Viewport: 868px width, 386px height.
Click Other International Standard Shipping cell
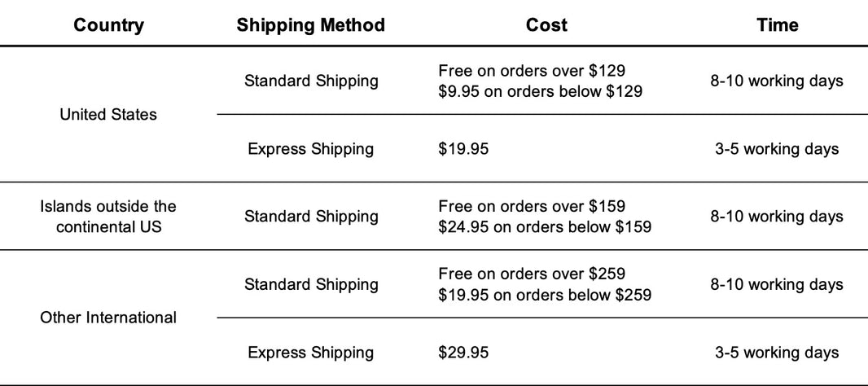[x=311, y=285]
